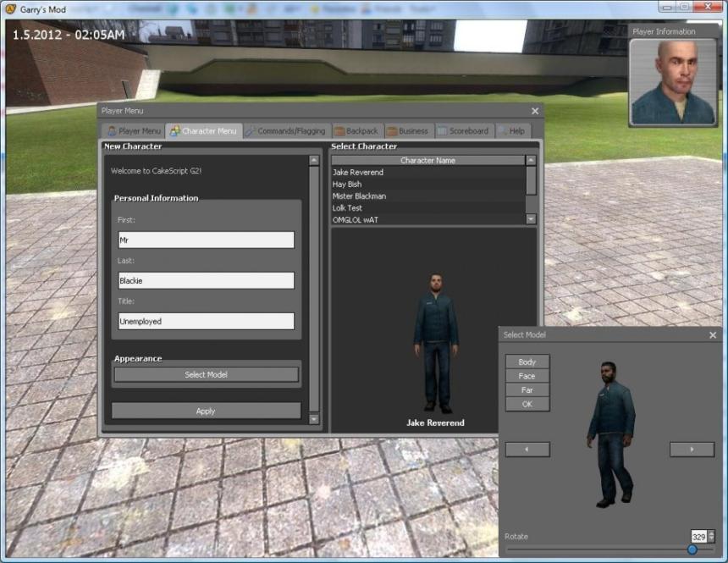728x563 pixels.
Task: Click the Backpack tab's box icon
Action: [339, 131]
